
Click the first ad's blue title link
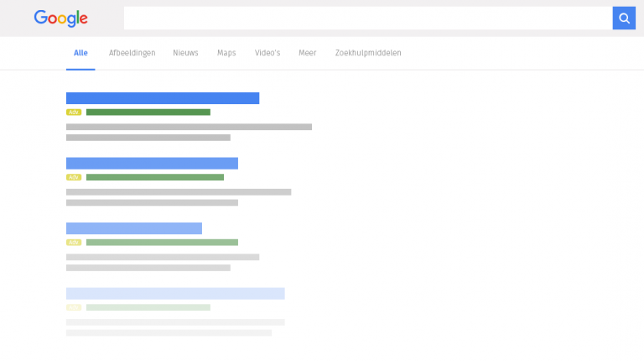163,98
